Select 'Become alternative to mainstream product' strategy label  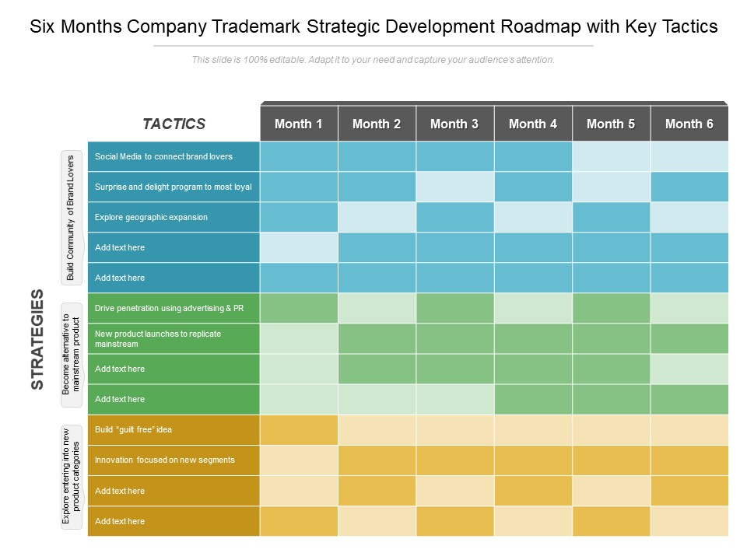coord(71,355)
